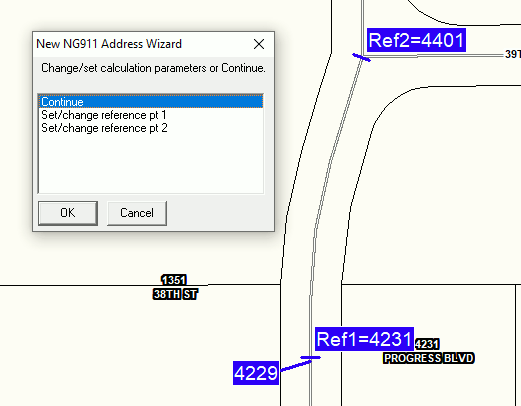Click the 38TH ST street label
Viewport: 521px width, 406px height.
(x=175, y=294)
